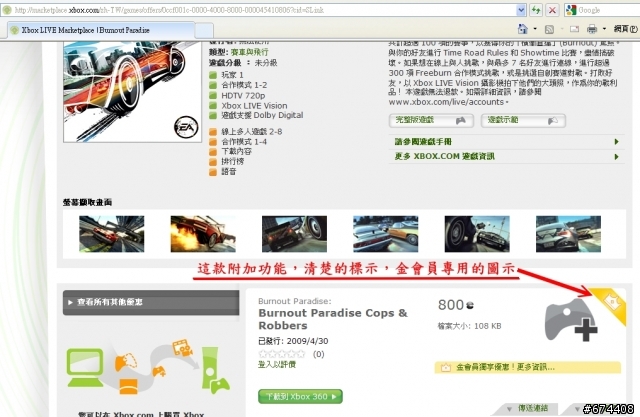The image size is (640, 417).
Task: Open the sixth screenshot thumbnail
Action: pyautogui.click(x=569, y=234)
